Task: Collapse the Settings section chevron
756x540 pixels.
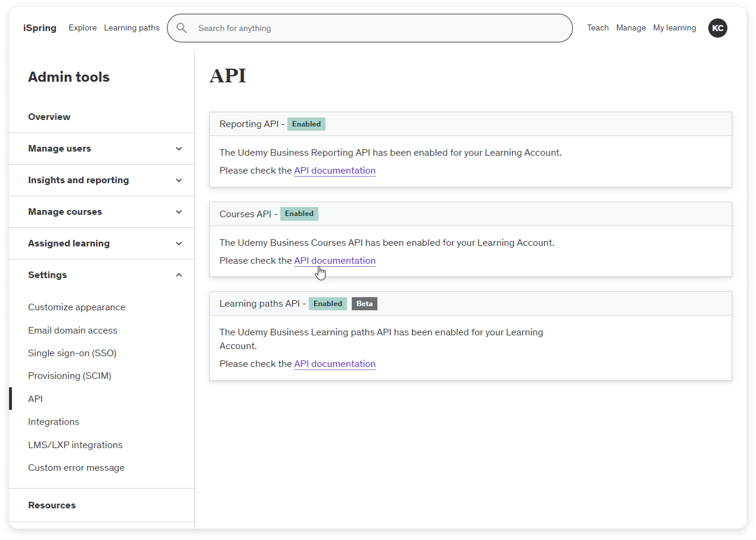Action: [179, 275]
